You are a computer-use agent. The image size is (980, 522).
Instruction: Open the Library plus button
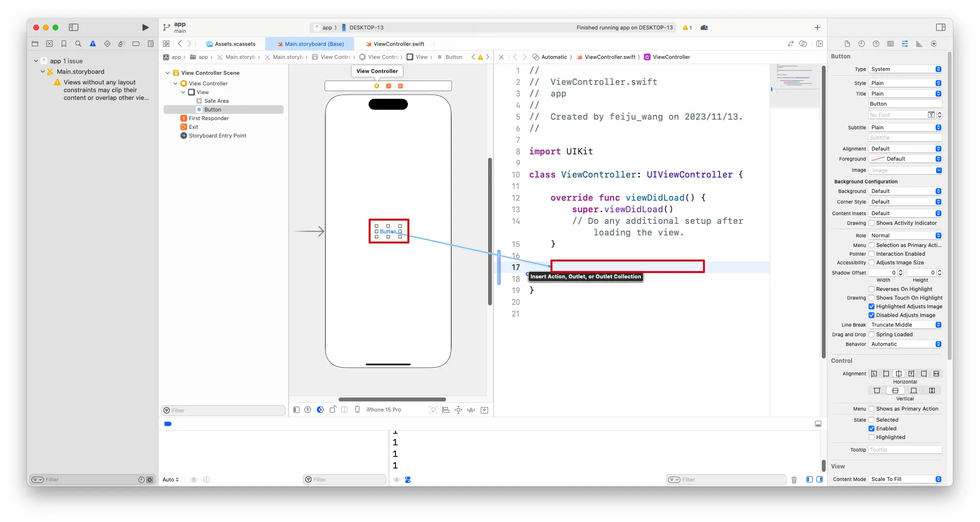pyautogui.click(x=817, y=27)
